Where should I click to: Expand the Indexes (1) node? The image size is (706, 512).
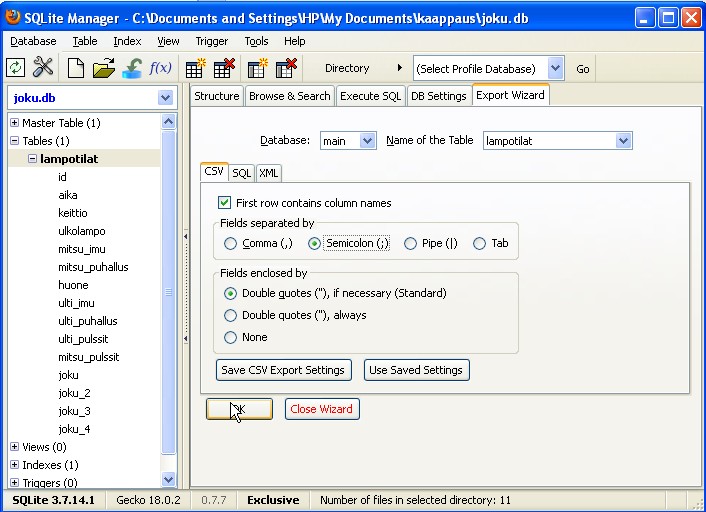click(x=14, y=464)
